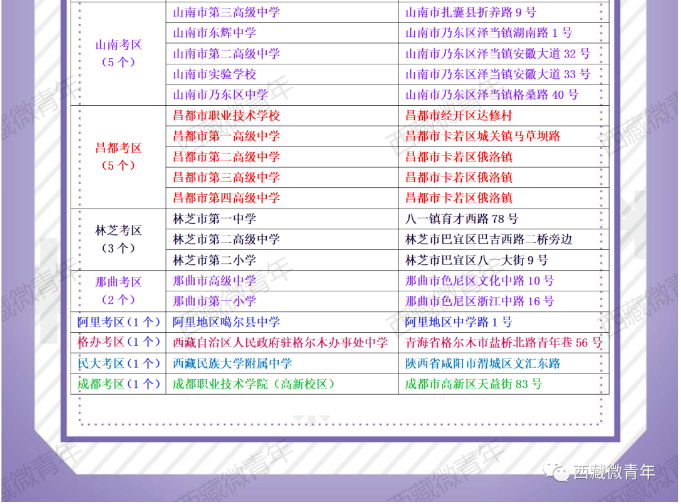The image size is (681, 504).
Task: Click the 那曲考区（2个） cell
Action: point(118,291)
